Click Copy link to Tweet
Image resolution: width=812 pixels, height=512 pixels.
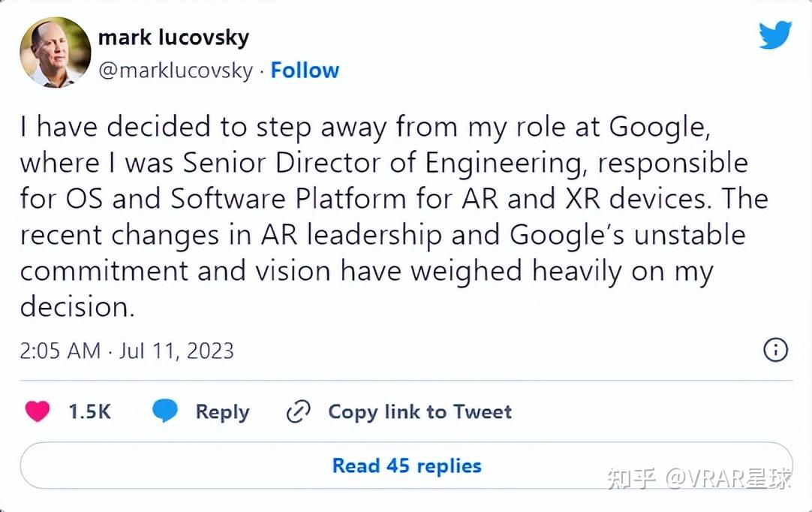[419, 411]
